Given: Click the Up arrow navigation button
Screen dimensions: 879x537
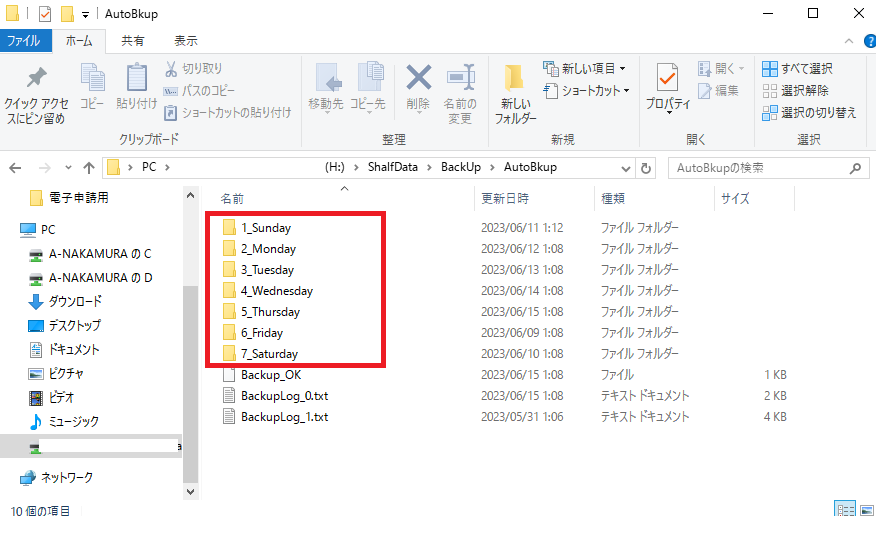Looking at the screenshot, I should (x=89, y=168).
